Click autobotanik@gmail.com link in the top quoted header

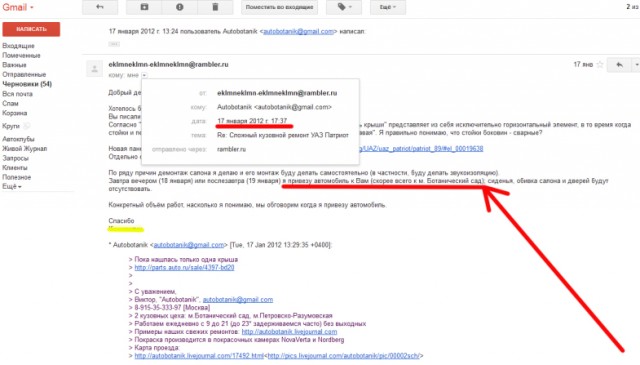298,31
